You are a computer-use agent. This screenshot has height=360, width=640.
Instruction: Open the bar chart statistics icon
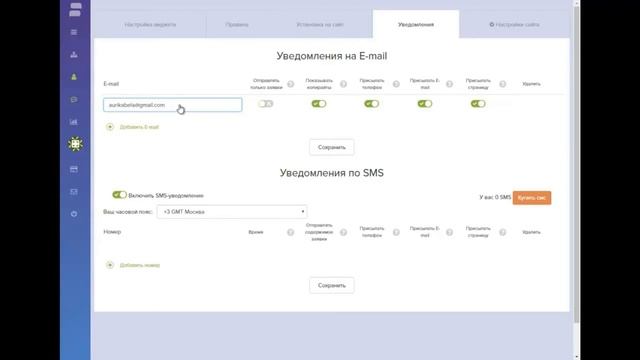coord(74,122)
